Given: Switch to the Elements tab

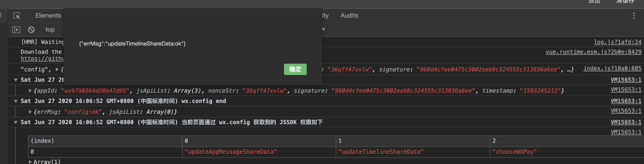Looking at the screenshot, I should (48, 16).
